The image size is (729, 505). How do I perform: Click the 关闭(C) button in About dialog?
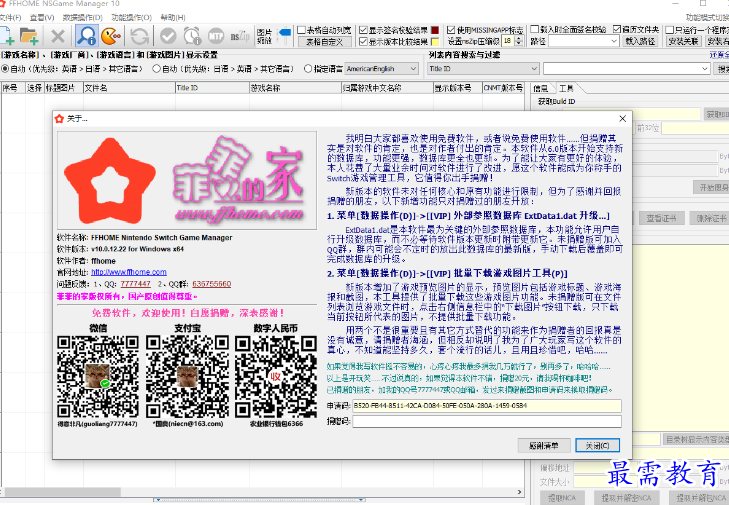pos(597,445)
